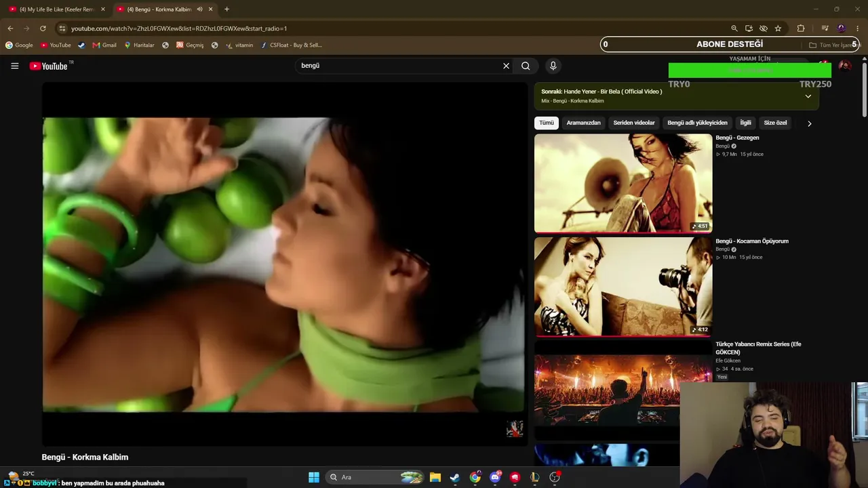Image resolution: width=868 pixels, height=488 pixels.
Task: Open the 'Bengü - Gezegen' video thumbnail
Action: point(623,183)
